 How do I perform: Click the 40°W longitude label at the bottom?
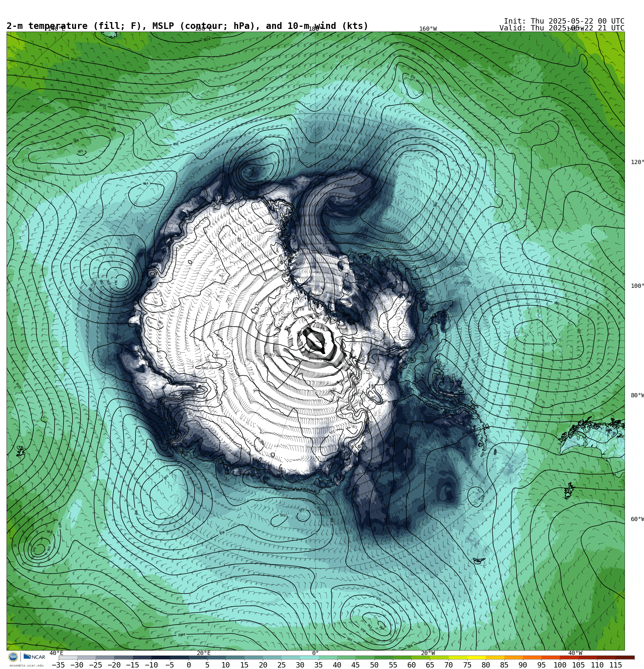tap(575, 653)
